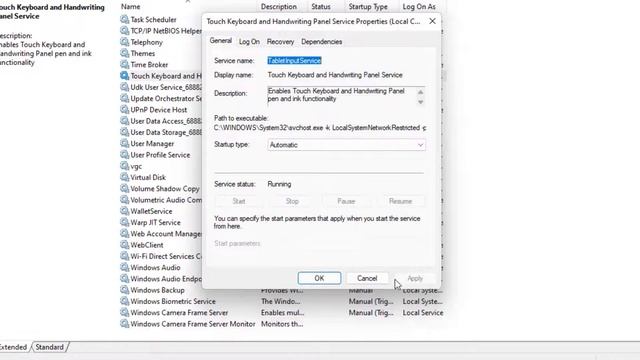This screenshot has width=640, height=360.
Task: Select the Wi-Fi Direct Services row
Action: click(x=161, y=256)
